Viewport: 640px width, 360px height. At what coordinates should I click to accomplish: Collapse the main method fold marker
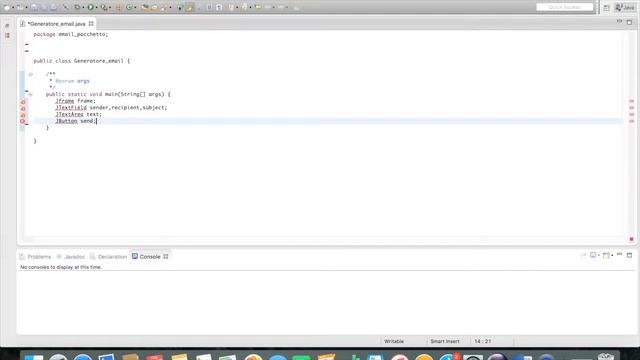tap(30, 94)
